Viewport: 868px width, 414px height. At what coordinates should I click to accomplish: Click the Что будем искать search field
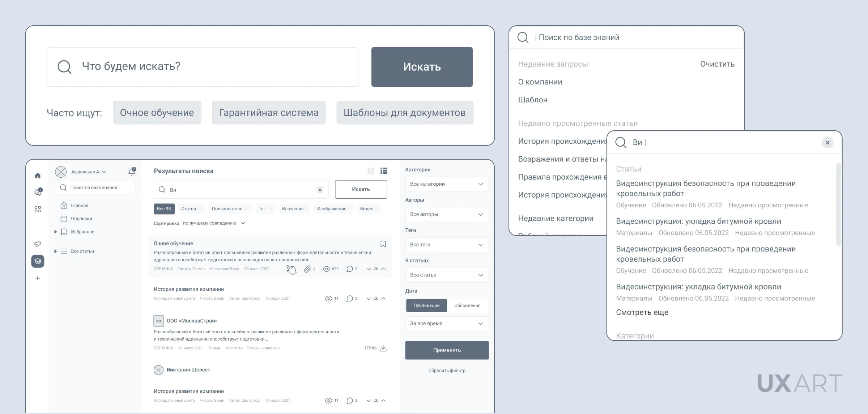point(203,67)
